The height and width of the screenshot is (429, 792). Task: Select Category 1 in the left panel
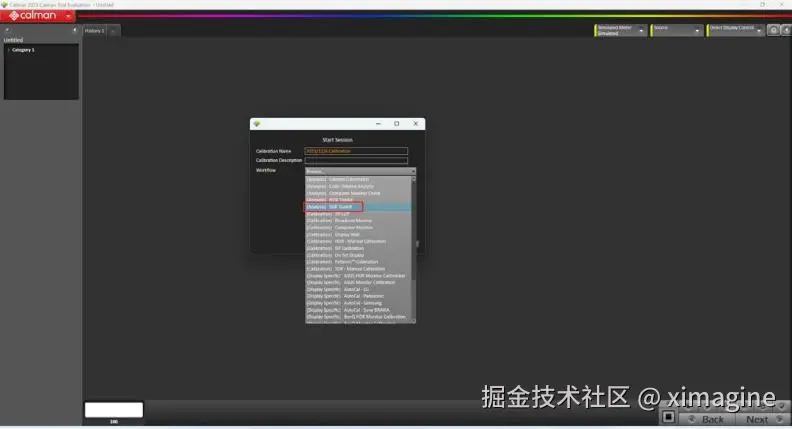point(23,50)
